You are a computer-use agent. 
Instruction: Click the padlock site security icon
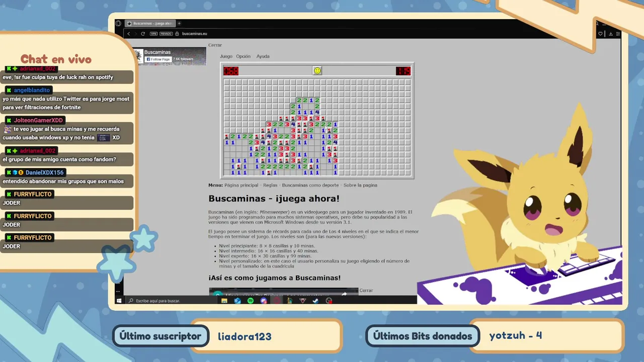tap(177, 34)
